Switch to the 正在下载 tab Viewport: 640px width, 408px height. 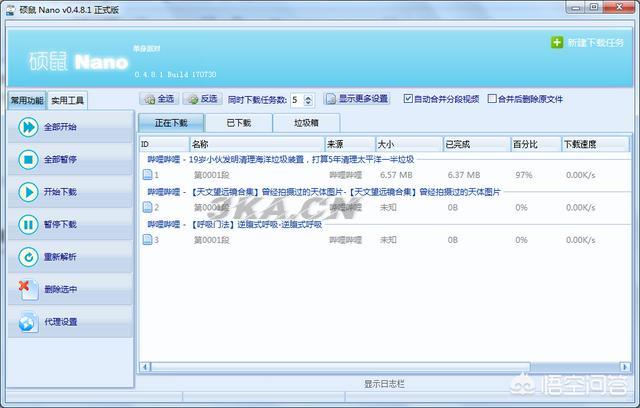pyautogui.click(x=171, y=123)
